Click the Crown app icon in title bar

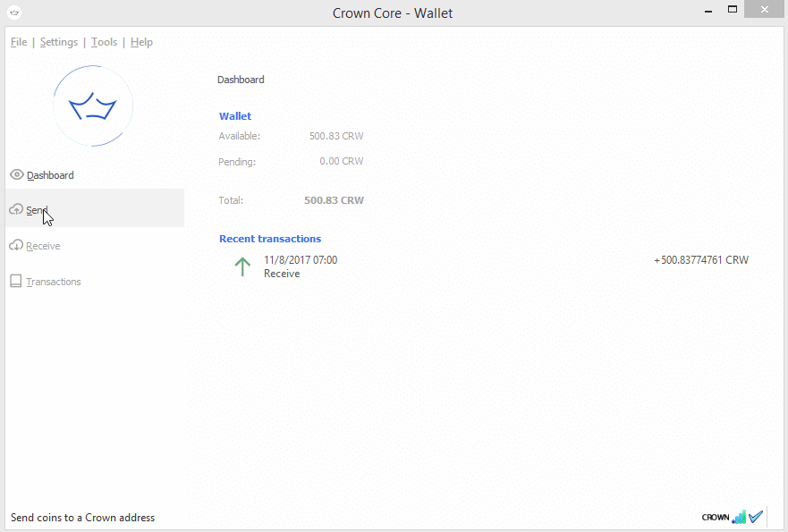coord(14,13)
